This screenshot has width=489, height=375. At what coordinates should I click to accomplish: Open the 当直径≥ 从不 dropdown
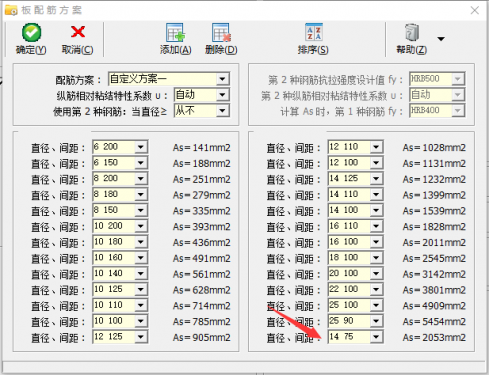pos(222,111)
